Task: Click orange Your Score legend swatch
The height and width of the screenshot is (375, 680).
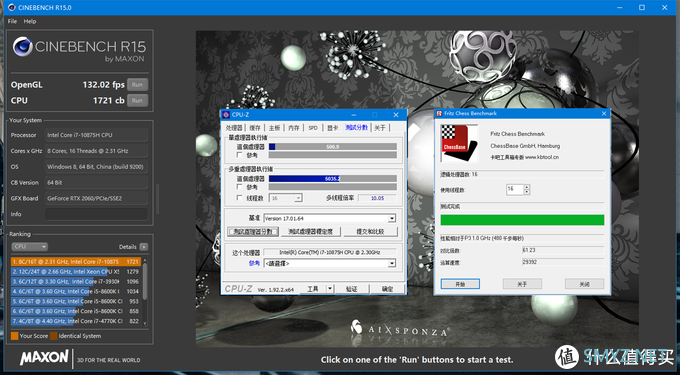Action: click(x=14, y=336)
